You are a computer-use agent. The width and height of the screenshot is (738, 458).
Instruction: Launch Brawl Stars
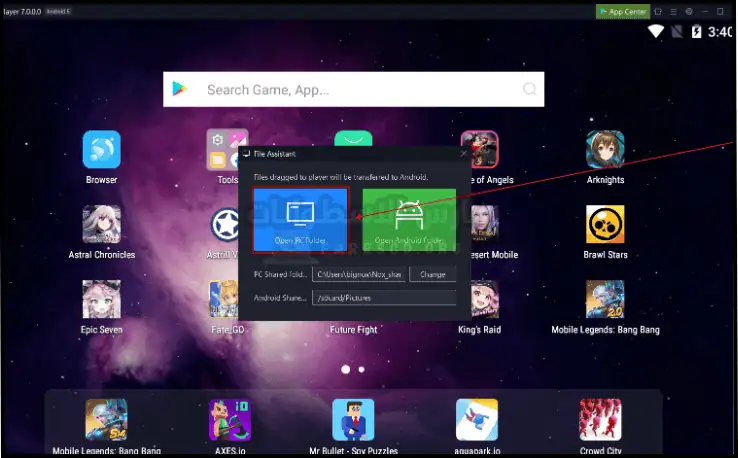point(605,225)
